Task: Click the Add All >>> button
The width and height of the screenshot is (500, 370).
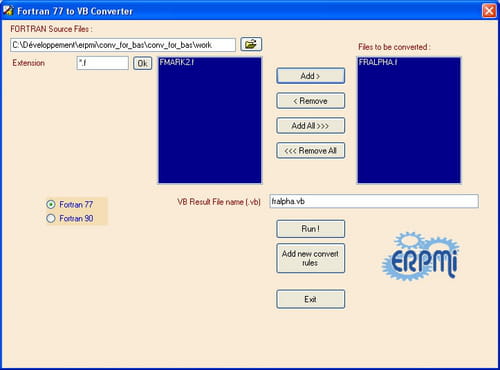Action: pos(310,126)
